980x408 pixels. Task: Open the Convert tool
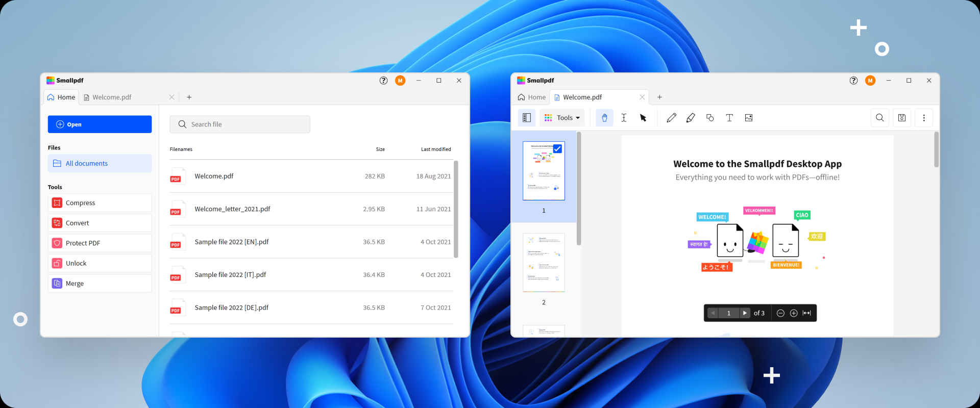pos(100,223)
